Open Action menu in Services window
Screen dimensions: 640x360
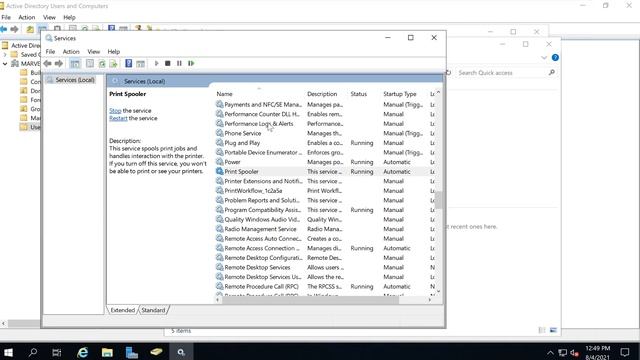(71, 51)
